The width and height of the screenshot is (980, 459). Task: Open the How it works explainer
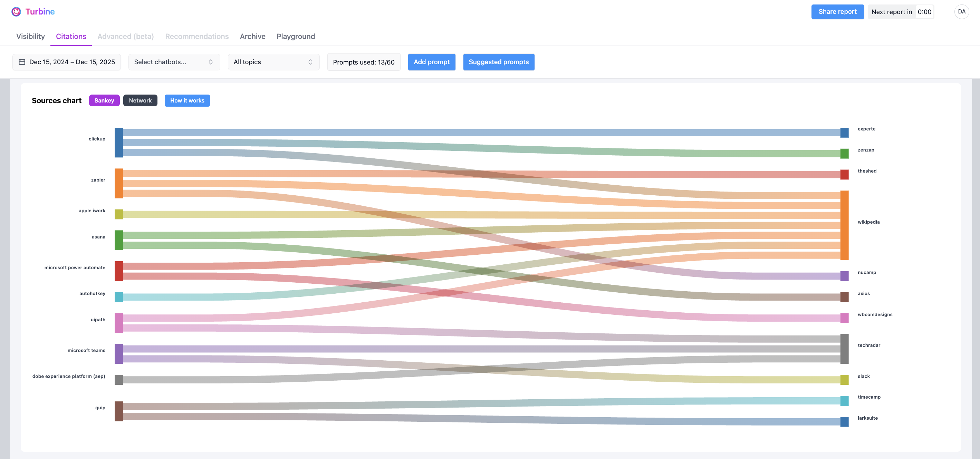pos(187,100)
